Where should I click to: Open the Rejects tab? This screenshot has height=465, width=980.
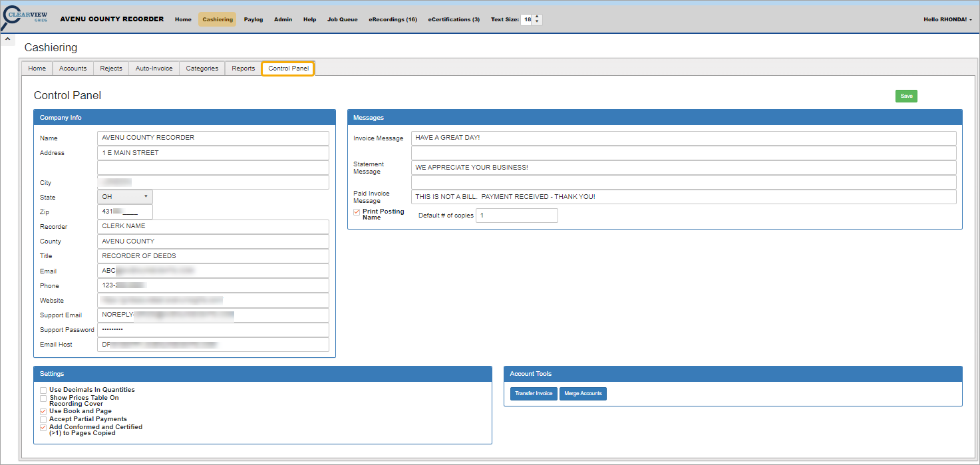click(111, 69)
